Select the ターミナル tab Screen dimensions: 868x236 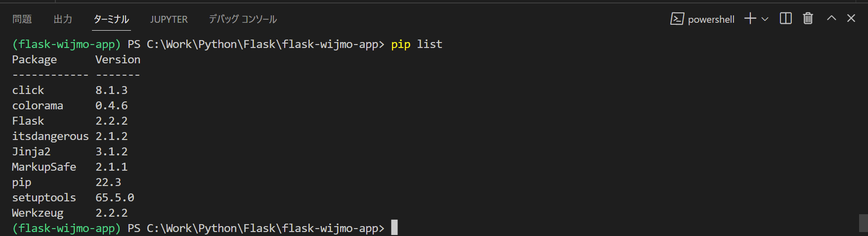coord(111,19)
